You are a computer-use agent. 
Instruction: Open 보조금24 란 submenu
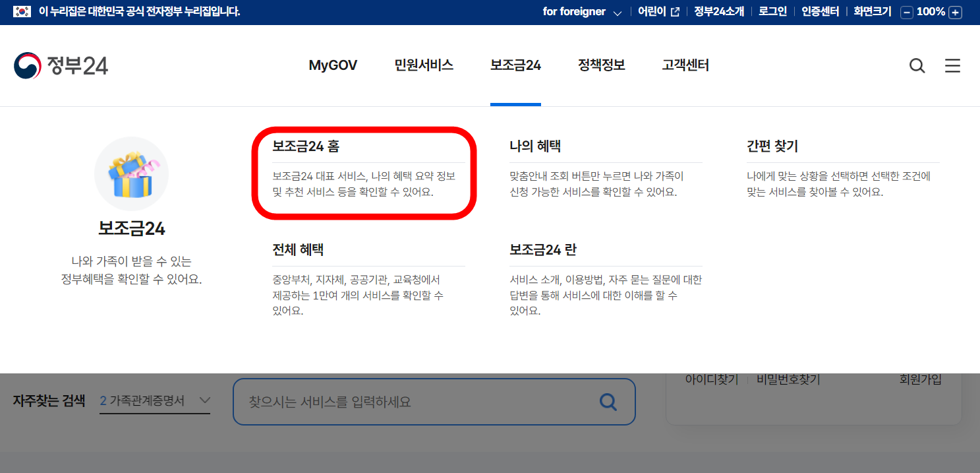click(543, 250)
